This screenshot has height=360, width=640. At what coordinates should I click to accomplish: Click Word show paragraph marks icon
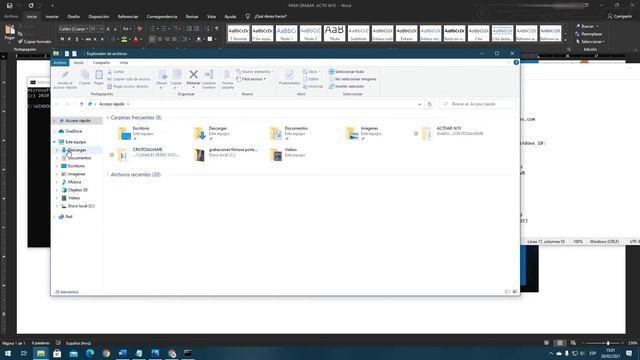point(217,29)
